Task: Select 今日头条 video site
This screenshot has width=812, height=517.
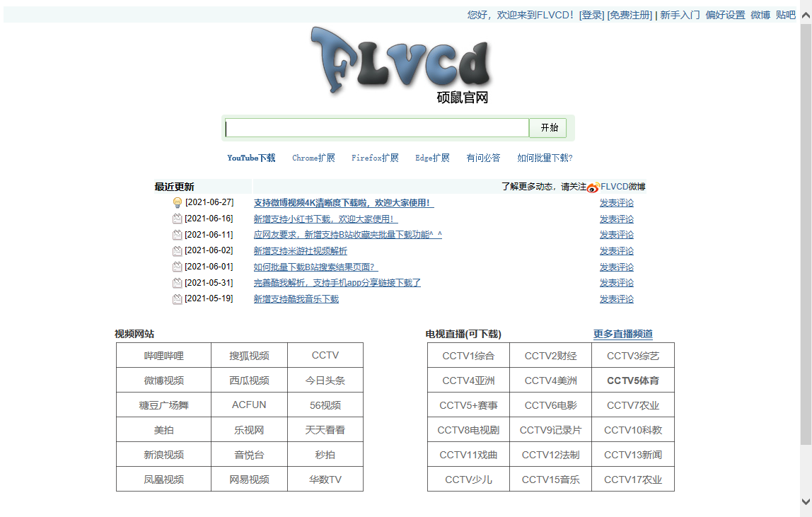Action: pyautogui.click(x=325, y=381)
